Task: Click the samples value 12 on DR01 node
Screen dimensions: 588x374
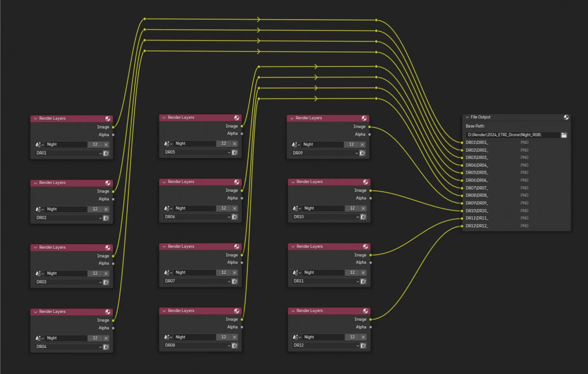Action: [x=95, y=144]
